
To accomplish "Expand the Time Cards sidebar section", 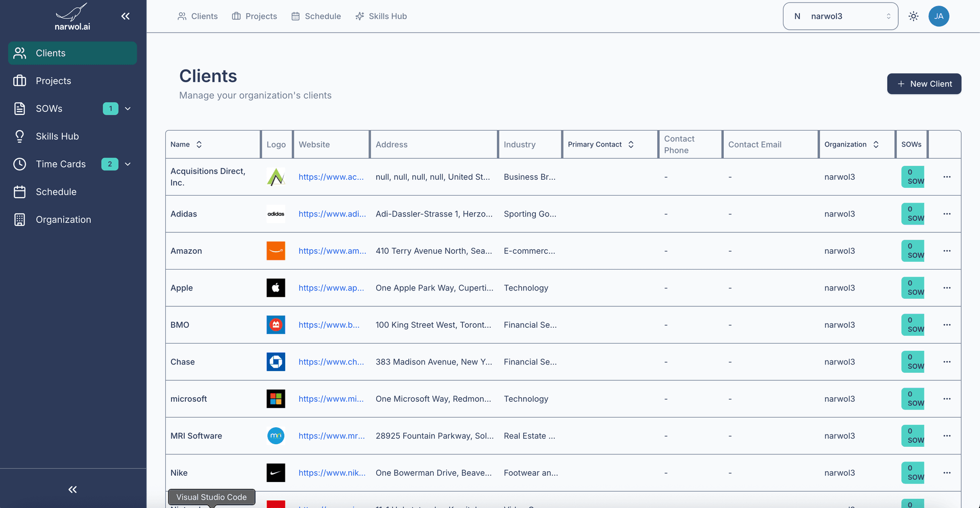I will coord(128,164).
